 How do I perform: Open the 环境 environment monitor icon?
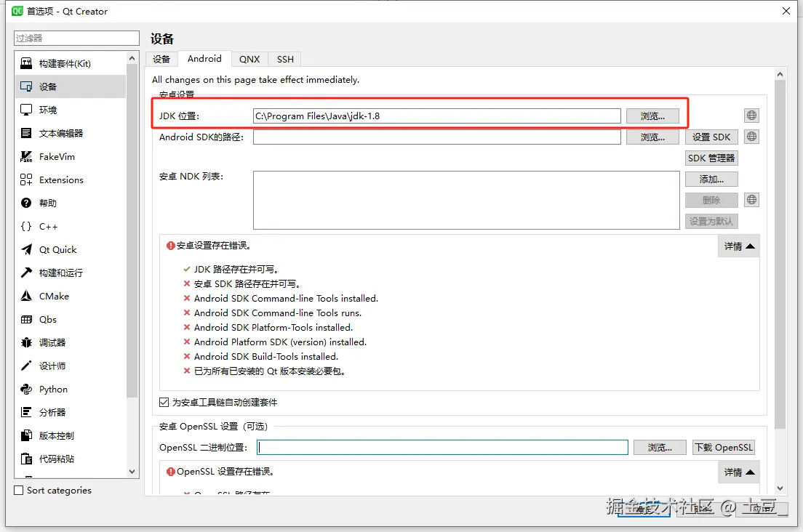(26, 110)
